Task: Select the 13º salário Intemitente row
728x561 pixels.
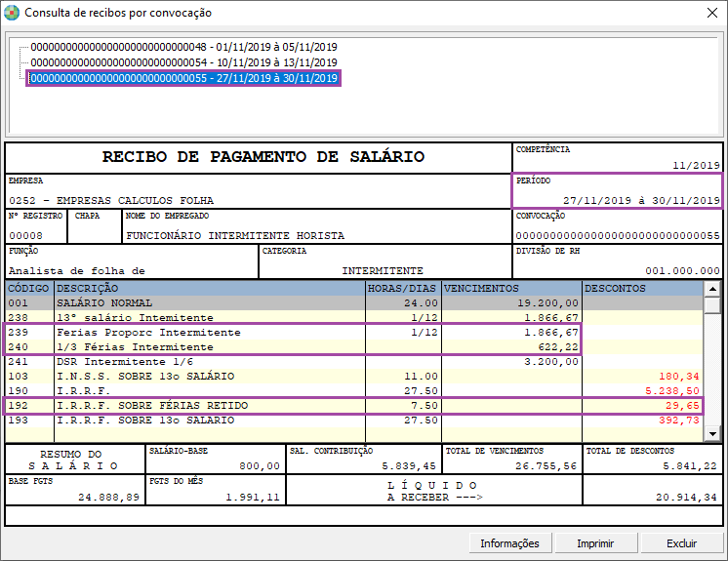Action: (354, 318)
